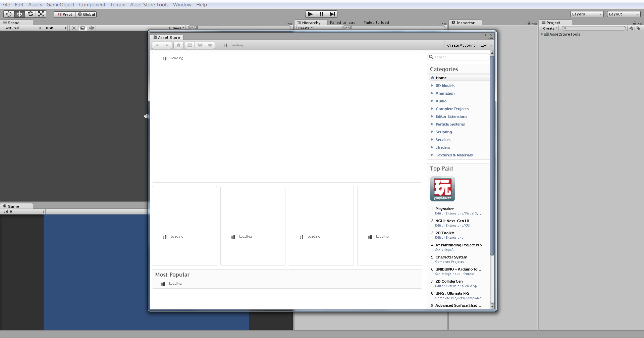Open the Asset Store wish list heart
This screenshot has height=338, width=644.
point(210,45)
